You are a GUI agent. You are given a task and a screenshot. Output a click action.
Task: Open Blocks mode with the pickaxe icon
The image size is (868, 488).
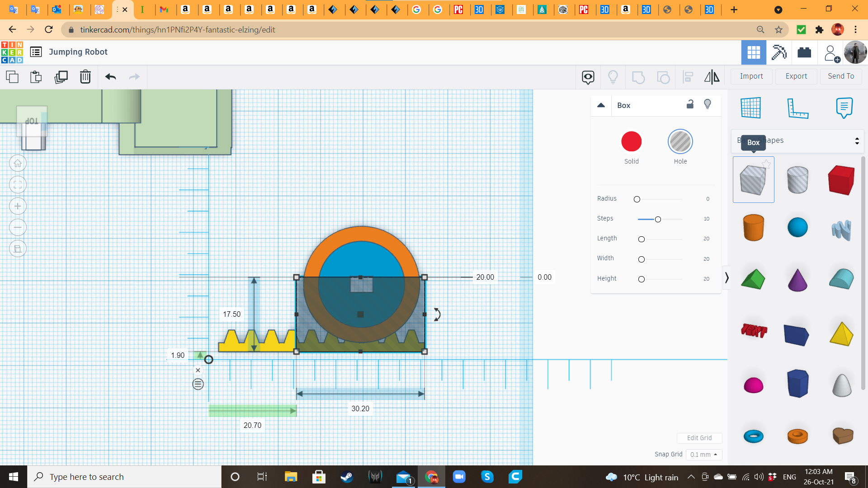point(778,52)
